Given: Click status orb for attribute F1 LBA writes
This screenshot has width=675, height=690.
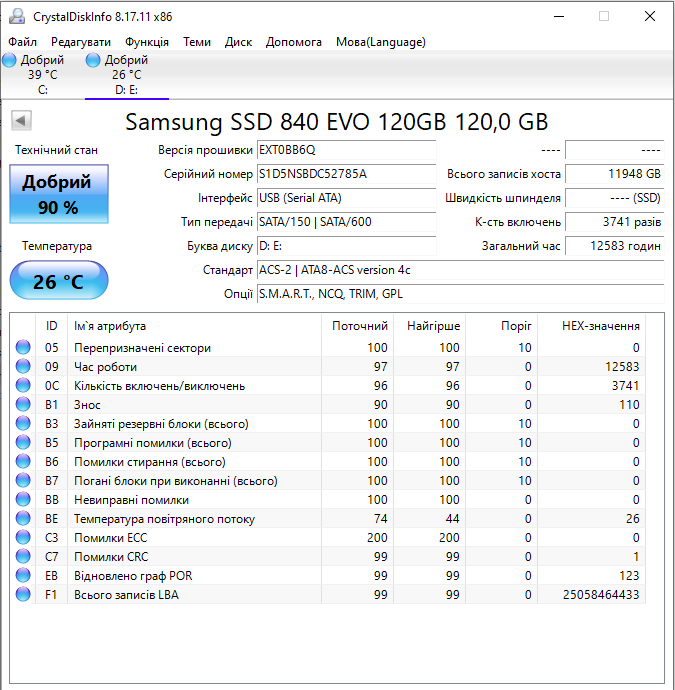Looking at the screenshot, I should (x=23, y=594).
